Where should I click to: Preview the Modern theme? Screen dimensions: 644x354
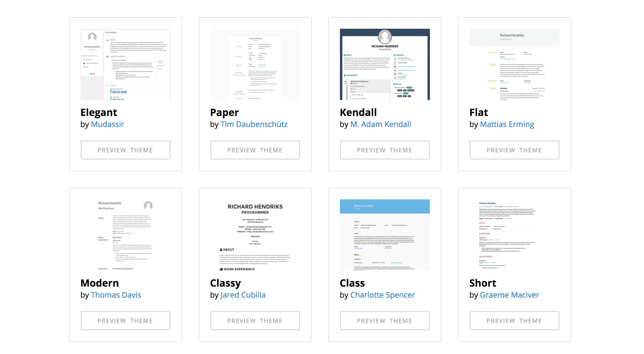pos(126,320)
